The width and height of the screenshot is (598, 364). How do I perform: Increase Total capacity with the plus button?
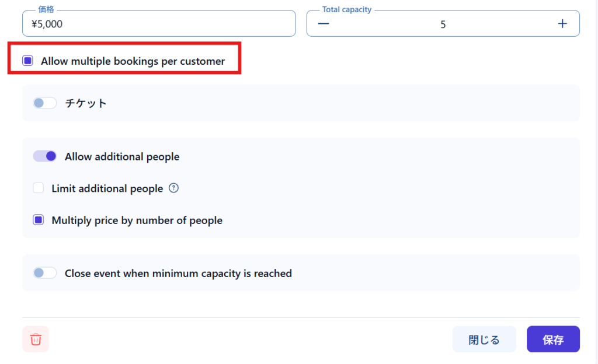point(562,24)
